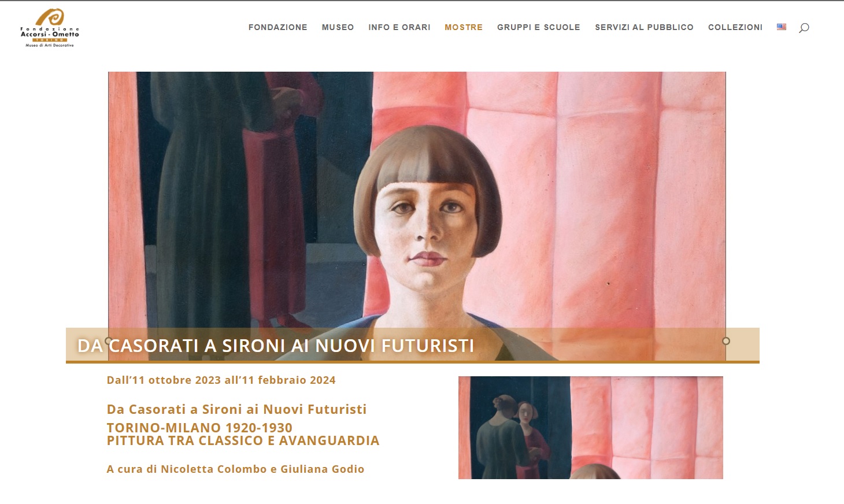
Task: Click the curators line 'A cura di Nicoletta Colombo'
Action: tap(235, 469)
